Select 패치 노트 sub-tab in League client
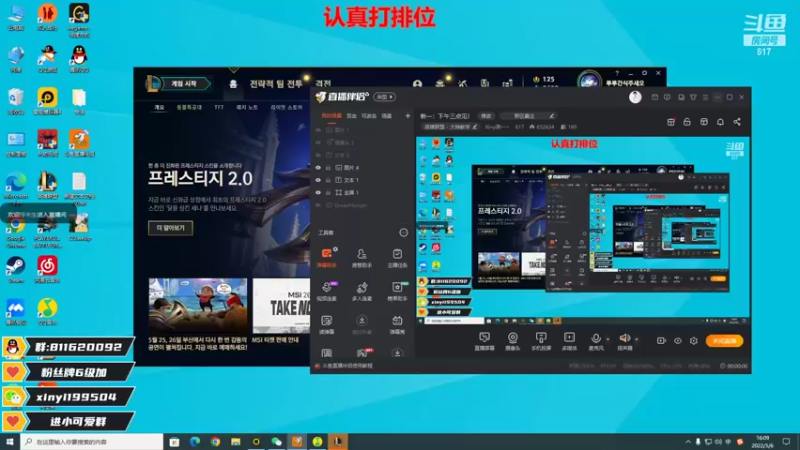Screen dimensions: 800x450 point(247,107)
